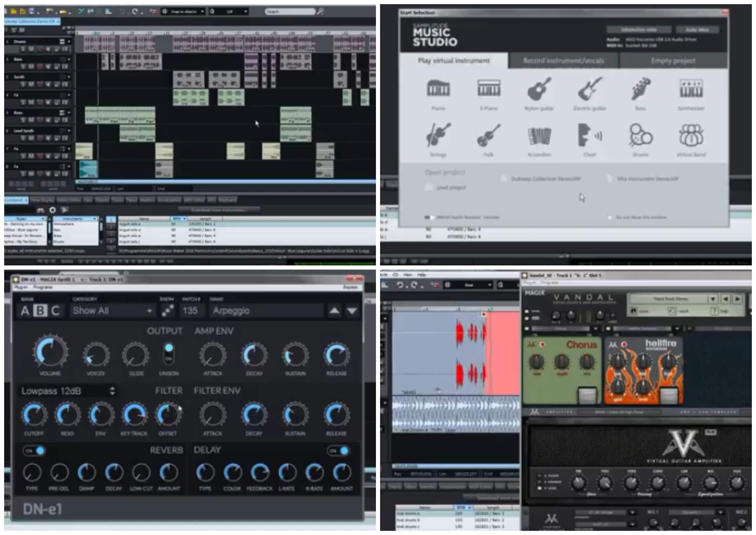This screenshot has height=535, width=756.
Task: Mute the Bass track
Action: click(31, 67)
